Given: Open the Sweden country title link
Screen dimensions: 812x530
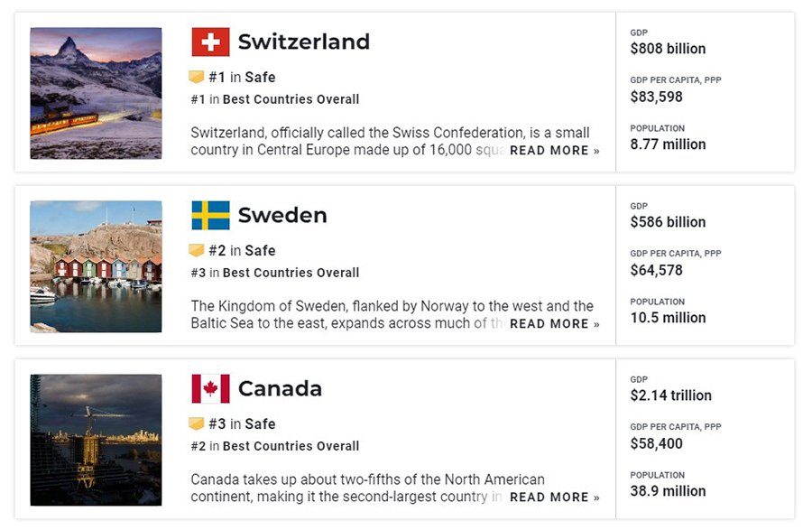Looking at the screenshot, I should tap(282, 215).
